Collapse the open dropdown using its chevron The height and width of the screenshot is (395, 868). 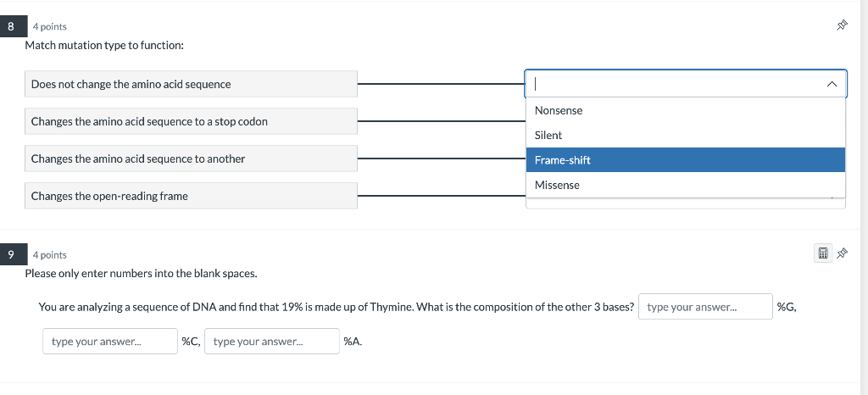tap(832, 84)
